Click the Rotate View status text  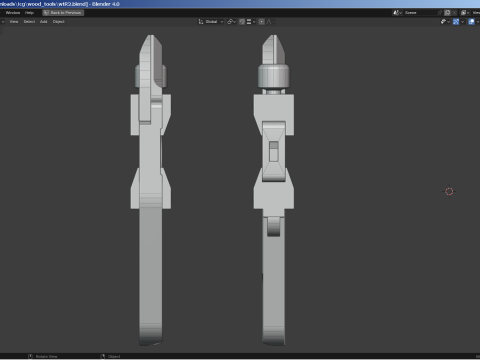[x=47, y=357]
